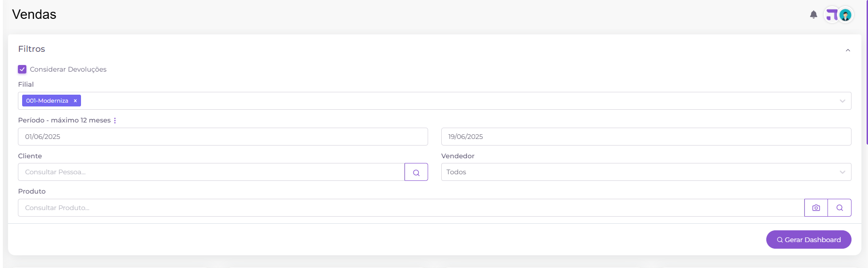Toggle the Considerar Devoluções checkbox
This screenshot has height=268, width=868.
22,69
